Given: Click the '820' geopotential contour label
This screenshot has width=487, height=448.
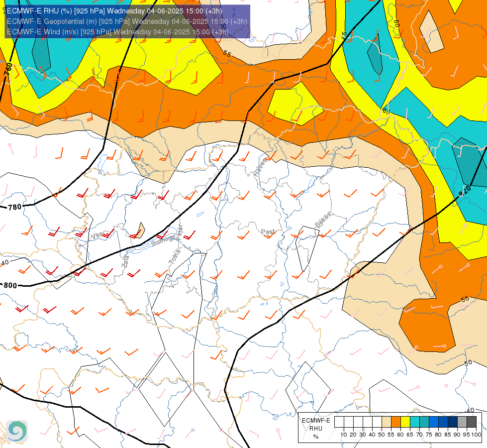Looking at the screenshot, I should (x=465, y=191).
